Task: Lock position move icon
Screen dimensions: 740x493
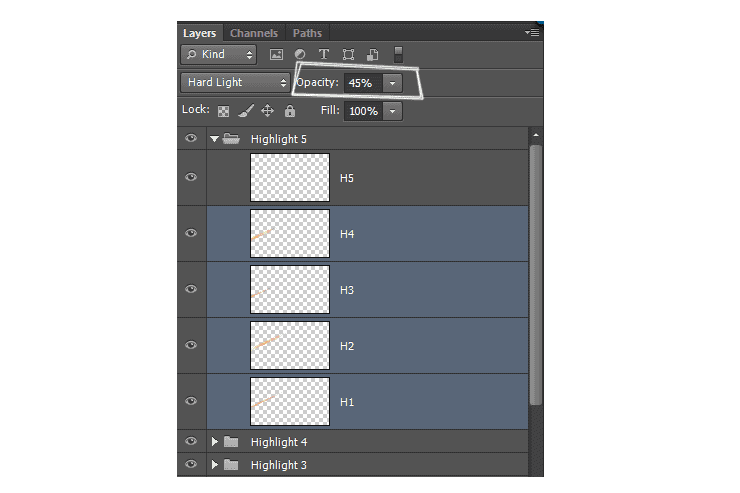Action: point(268,111)
